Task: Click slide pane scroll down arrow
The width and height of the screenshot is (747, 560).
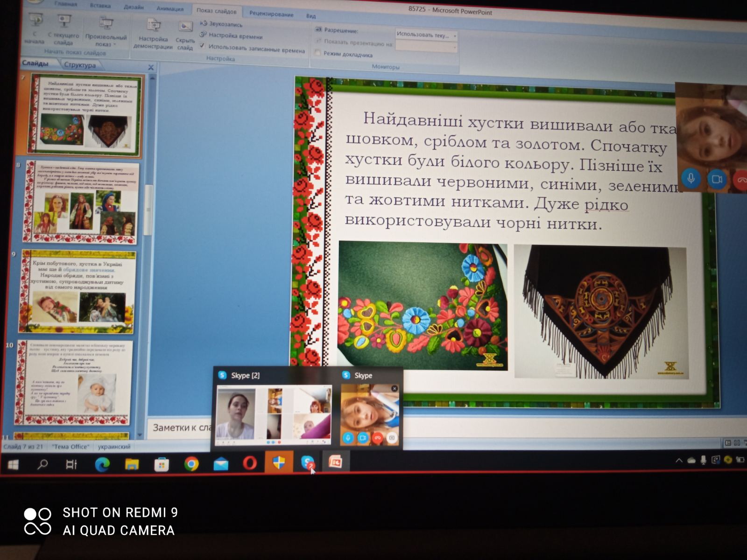Action: (x=140, y=435)
